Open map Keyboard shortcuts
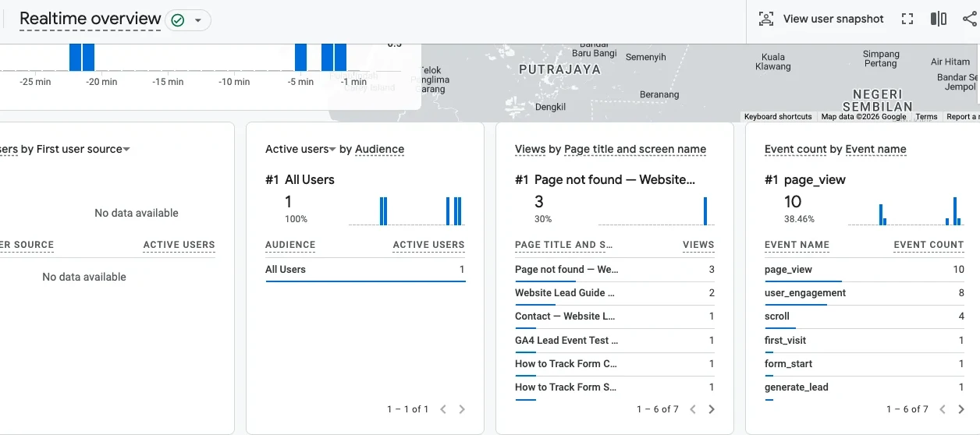 tap(778, 117)
